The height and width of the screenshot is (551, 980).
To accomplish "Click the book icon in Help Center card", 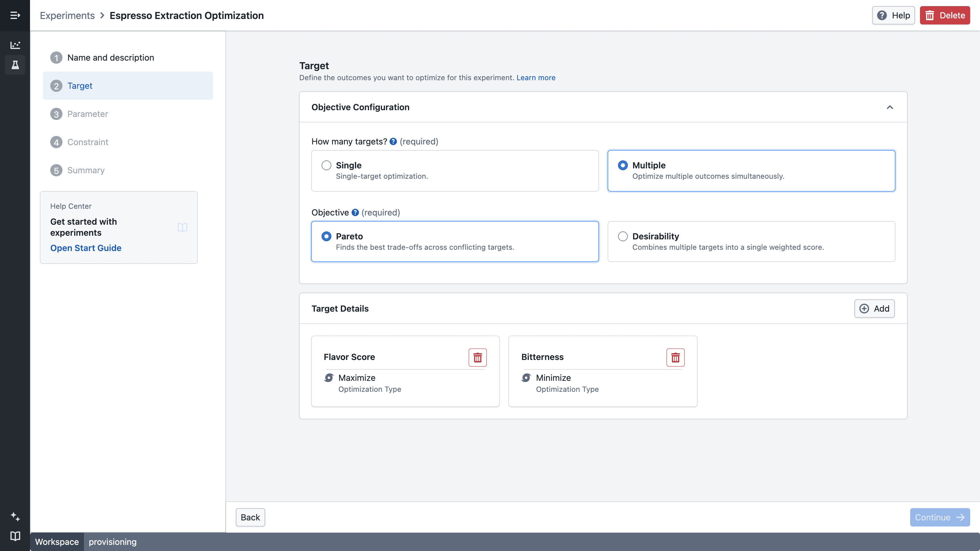I will 183,227.
